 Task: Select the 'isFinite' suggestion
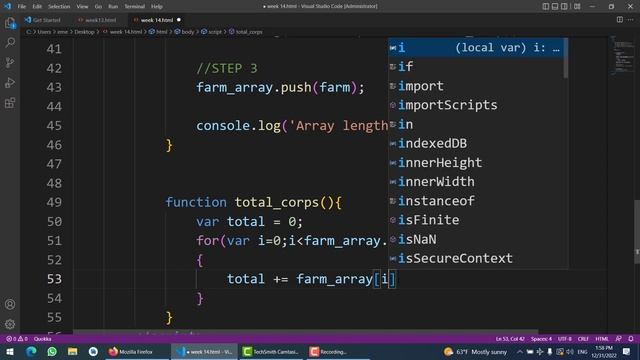click(476, 220)
